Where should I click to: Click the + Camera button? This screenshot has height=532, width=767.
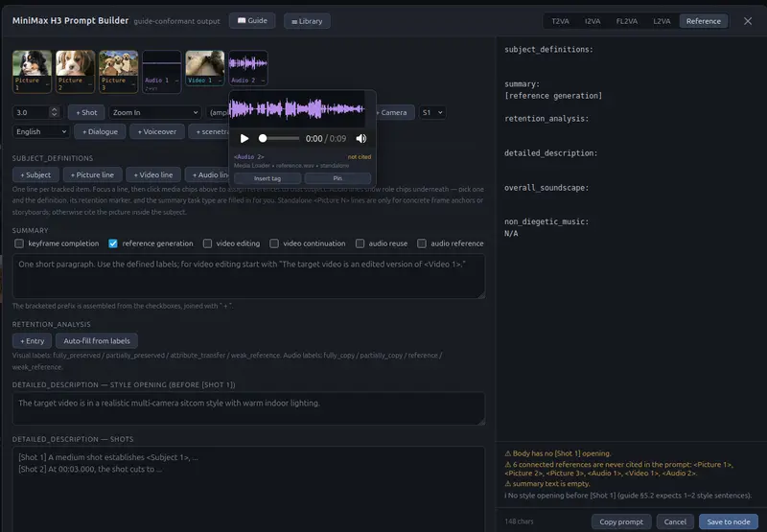coord(395,112)
